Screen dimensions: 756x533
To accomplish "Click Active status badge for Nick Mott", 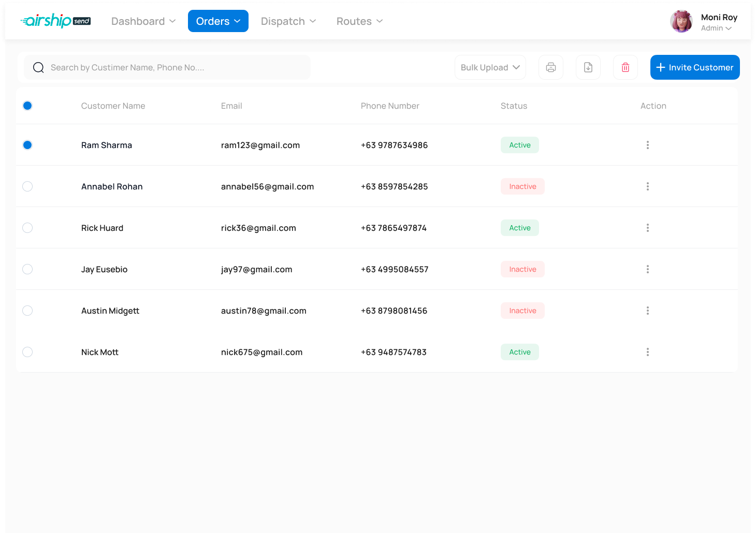I will [520, 352].
